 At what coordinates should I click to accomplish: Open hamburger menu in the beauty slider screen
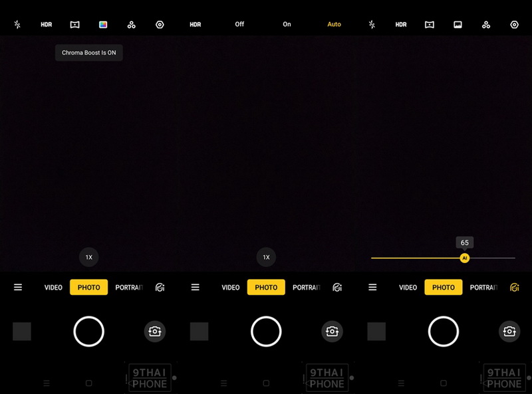tap(372, 287)
